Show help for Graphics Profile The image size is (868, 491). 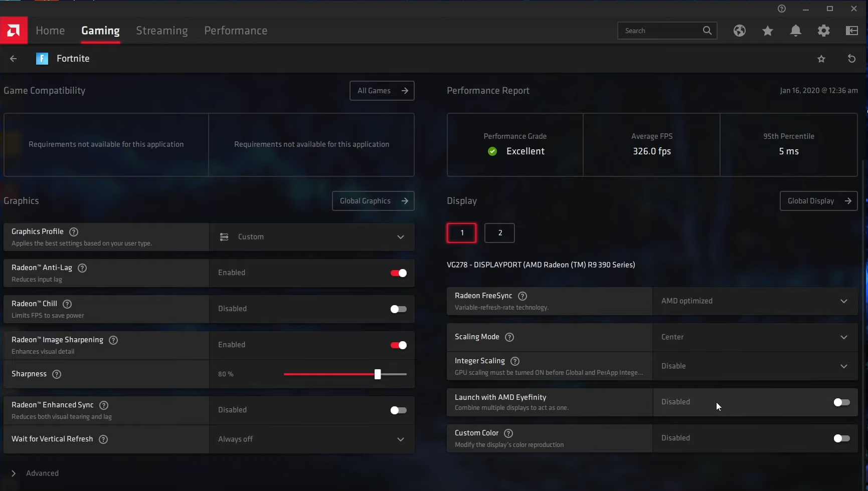pyautogui.click(x=74, y=231)
